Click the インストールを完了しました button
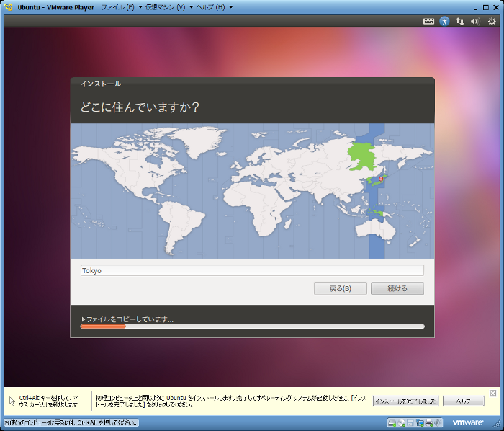Image resolution: width=504 pixels, height=431 pixels. [405, 401]
